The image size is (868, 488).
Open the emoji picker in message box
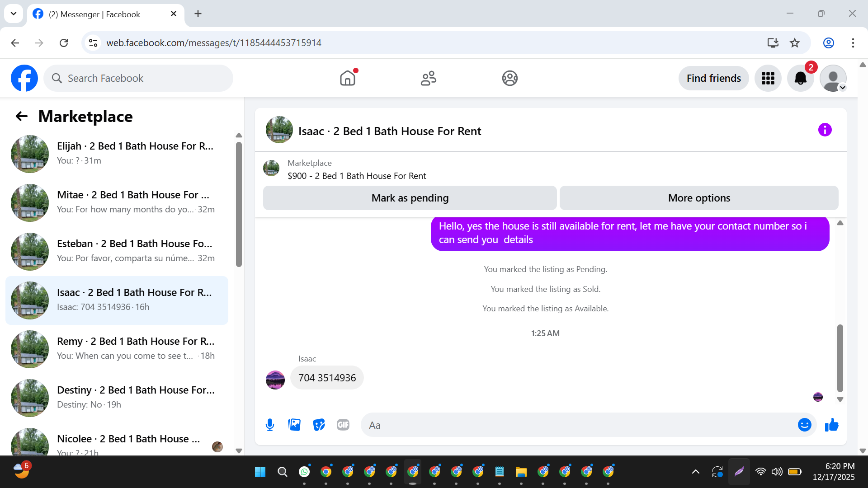point(804,425)
